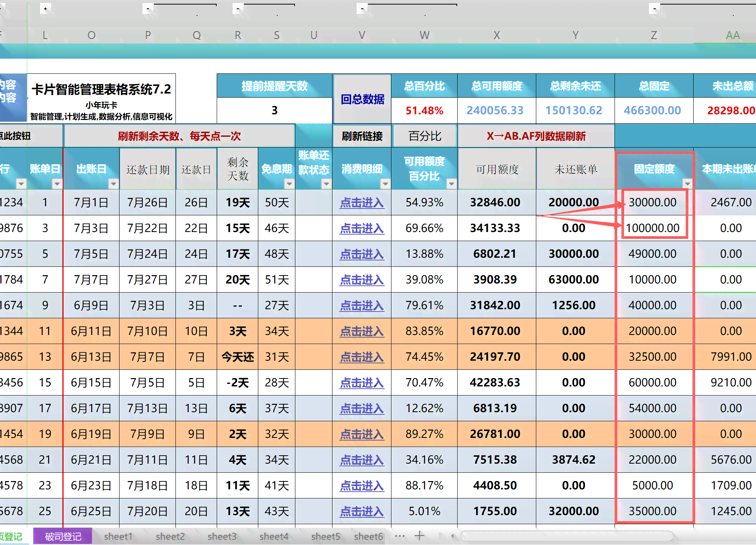
Task: Select the -2天 remaining-days cell
Action: pos(238,383)
